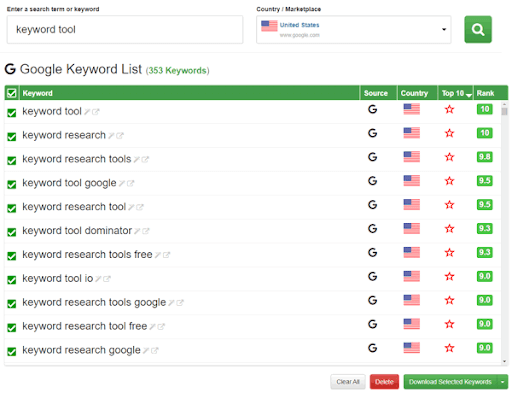Image resolution: width=512 pixels, height=393 pixels.
Task: Expand the Download Selected Keywords arrow menu
Action: pos(503,382)
